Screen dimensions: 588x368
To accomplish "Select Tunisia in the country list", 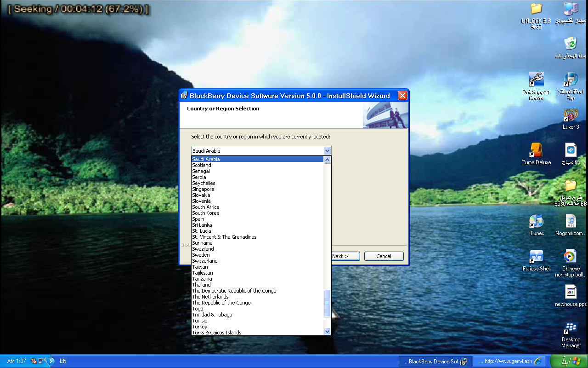I will (x=258, y=321).
